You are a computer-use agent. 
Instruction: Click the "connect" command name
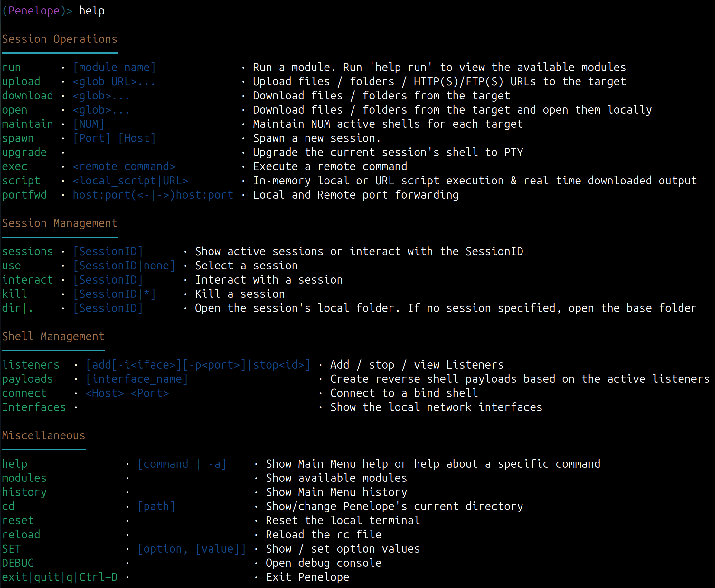point(24,393)
